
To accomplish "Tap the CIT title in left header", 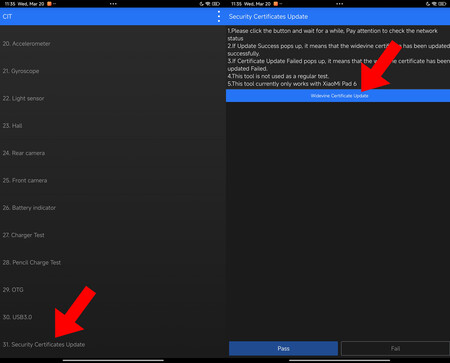I will pyautogui.click(x=7, y=16).
